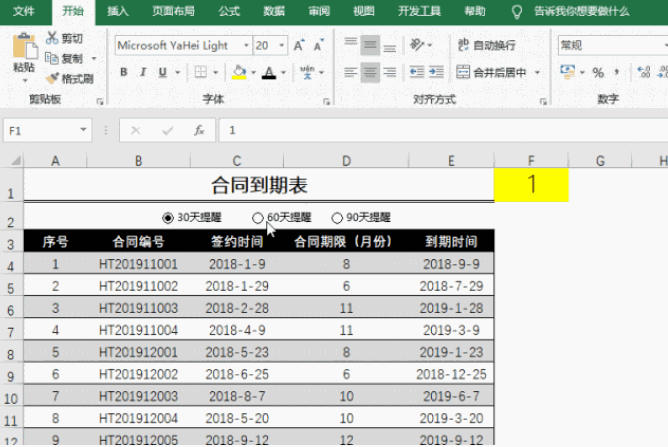Select the Format Painter (格式刷) brush
This screenshot has height=447, width=668.
coord(52,78)
